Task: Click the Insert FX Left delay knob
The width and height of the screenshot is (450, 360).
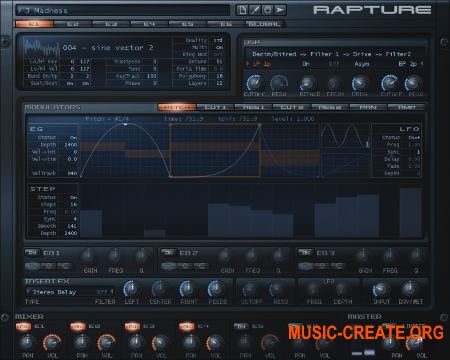Action: tap(131, 289)
